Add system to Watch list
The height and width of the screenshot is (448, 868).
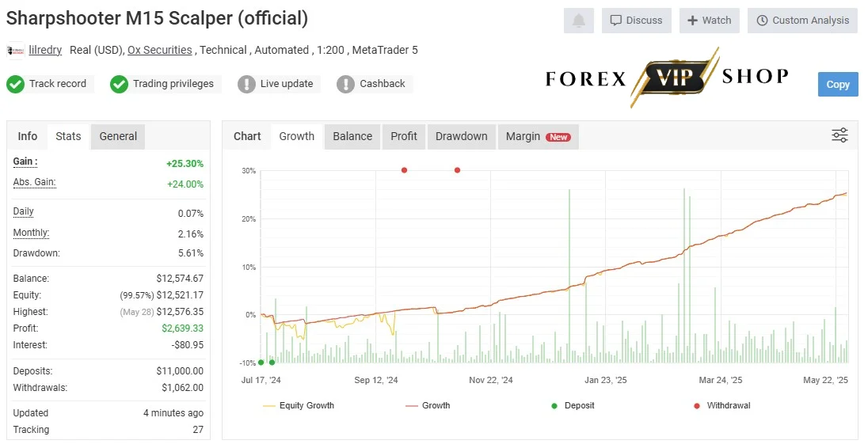click(709, 21)
